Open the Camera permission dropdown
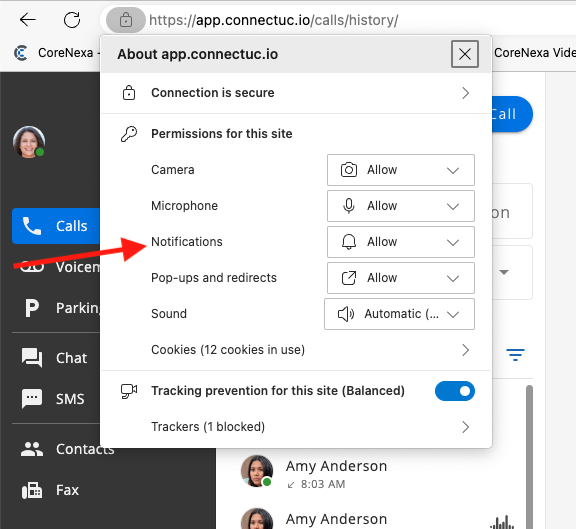This screenshot has width=576, height=529. (x=401, y=170)
